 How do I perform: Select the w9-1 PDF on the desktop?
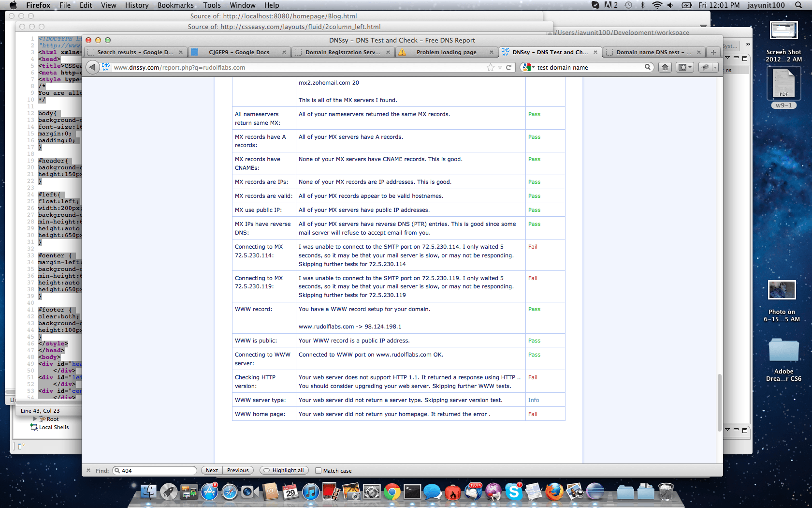pyautogui.click(x=783, y=88)
